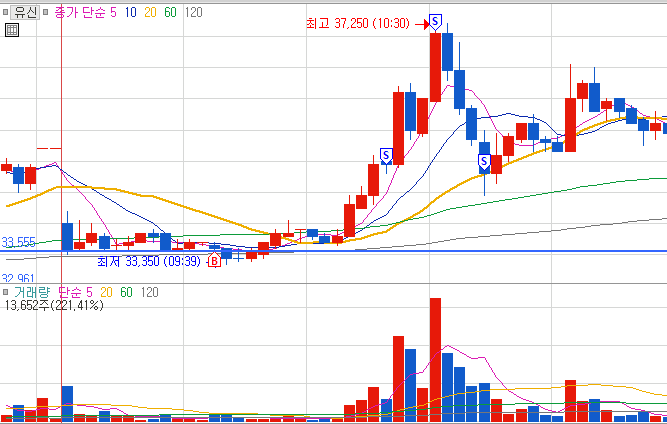
Task: Click the 유신 stock name button
Action: [25, 12]
